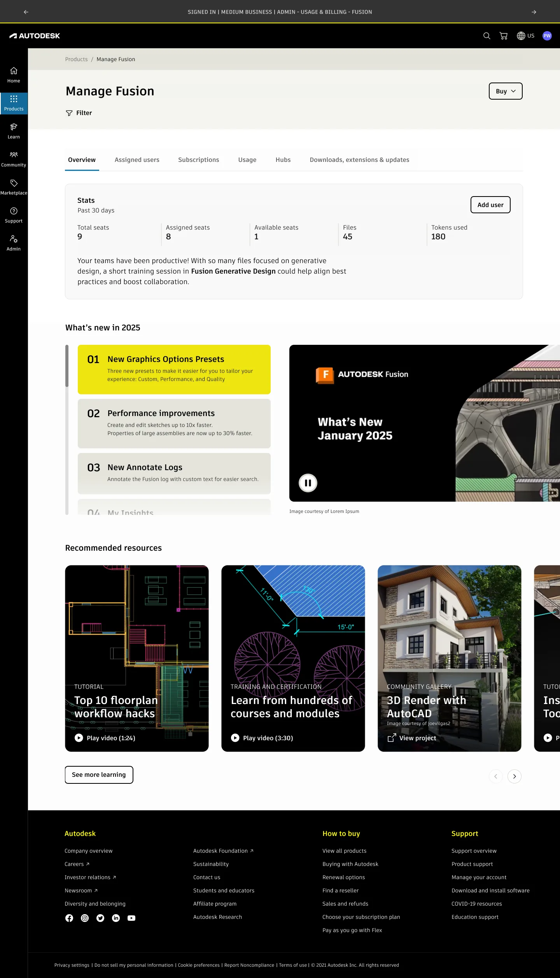Open Support in sidebar

click(14, 215)
